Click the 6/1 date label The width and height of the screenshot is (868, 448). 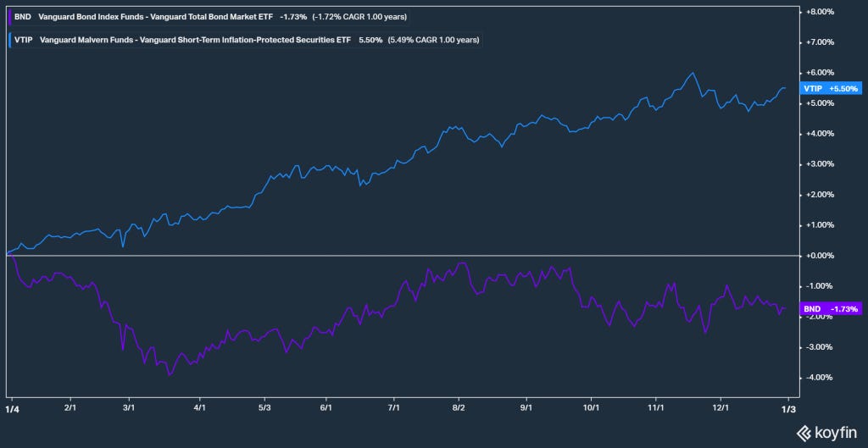326,407
